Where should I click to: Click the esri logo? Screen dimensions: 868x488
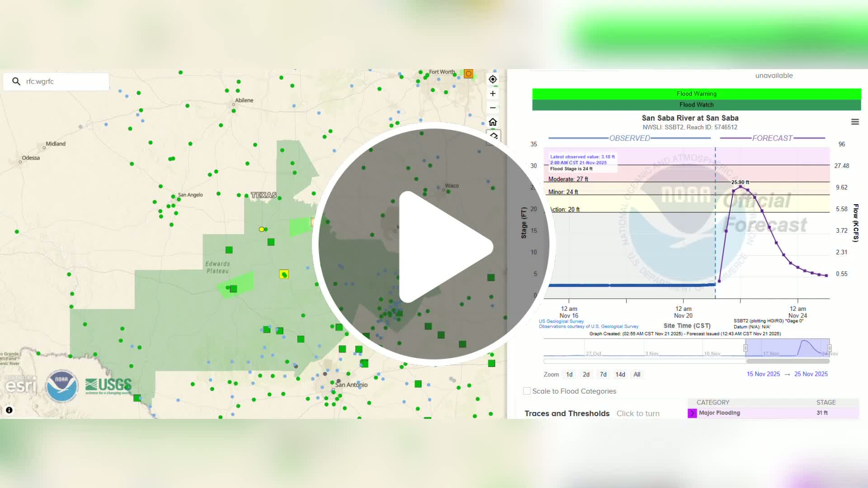point(21,385)
